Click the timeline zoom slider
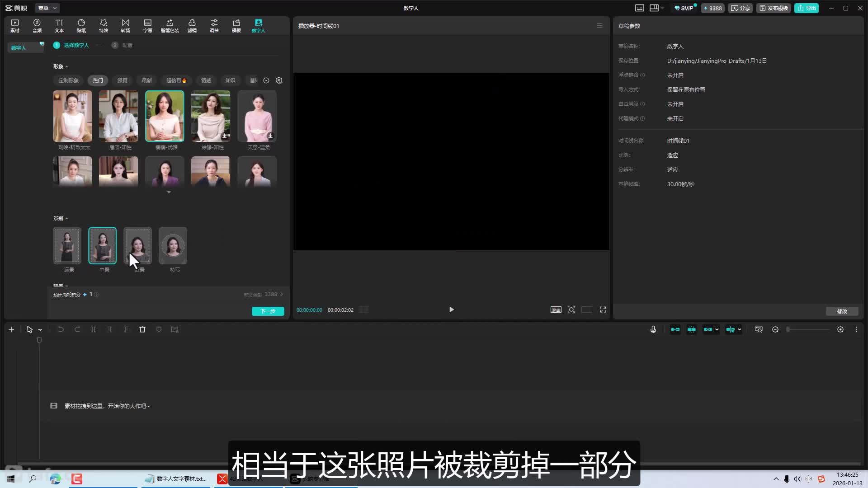This screenshot has height=488, width=868. pyautogui.click(x=808, y=329)
